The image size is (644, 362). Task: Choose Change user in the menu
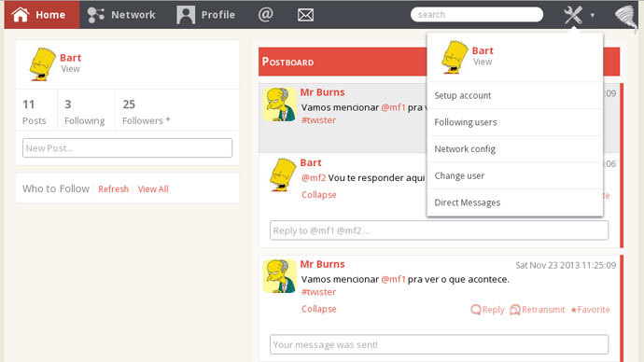tap(515, 175)
